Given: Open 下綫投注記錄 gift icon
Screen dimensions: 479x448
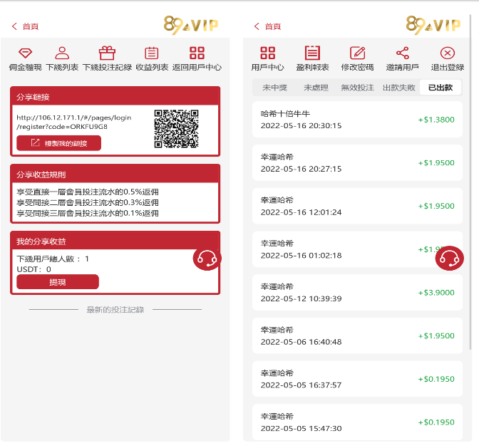Looking at the screenshot, I should click(x=107, y=53).
